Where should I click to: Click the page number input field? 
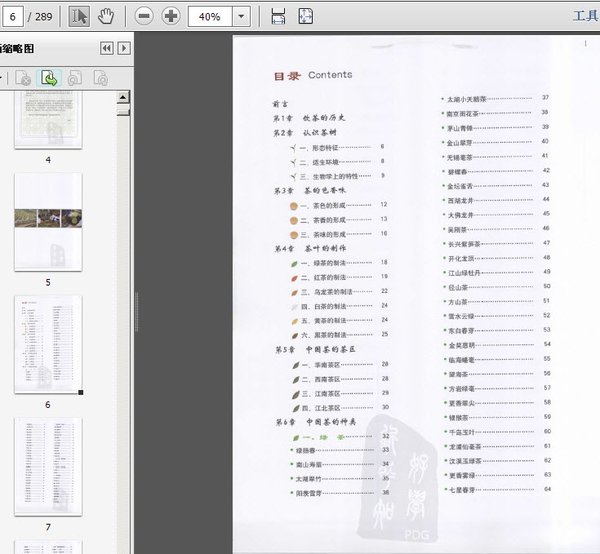coord(15,17)
